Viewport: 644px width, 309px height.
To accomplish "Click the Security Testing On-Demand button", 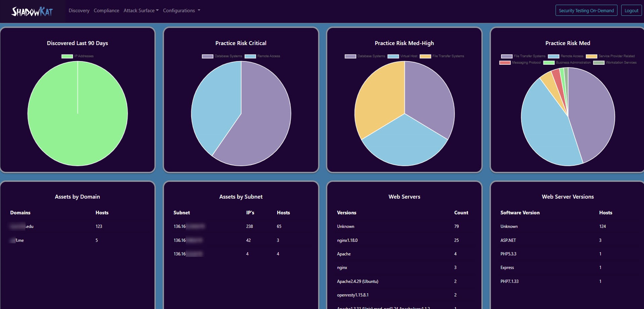I will (x=586, y=10).
